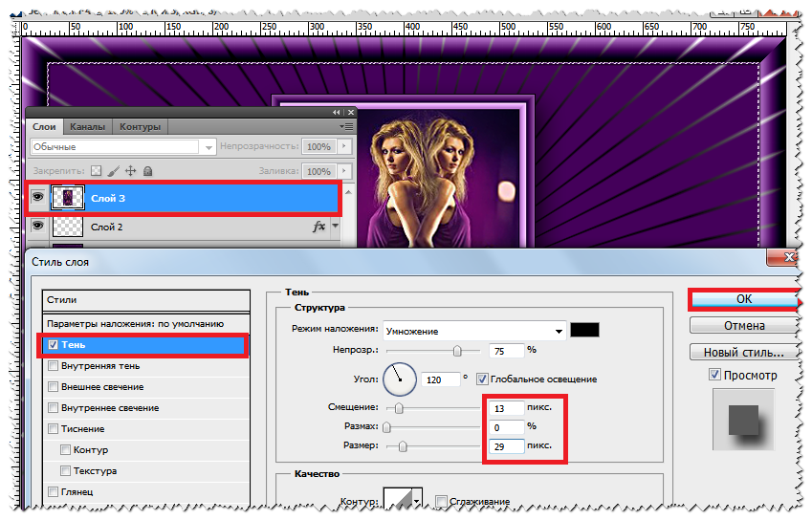Enable Тиснение checkbox

click(53, 428)
